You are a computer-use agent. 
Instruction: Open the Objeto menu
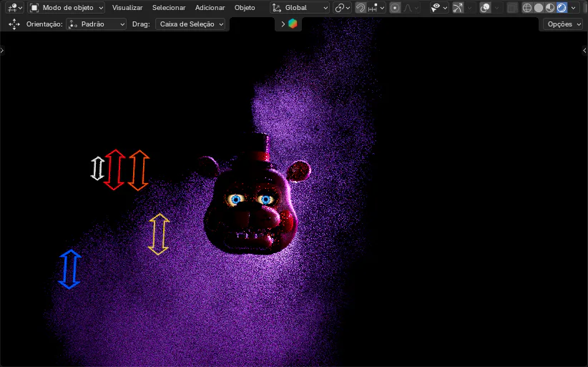click(245, 7)
